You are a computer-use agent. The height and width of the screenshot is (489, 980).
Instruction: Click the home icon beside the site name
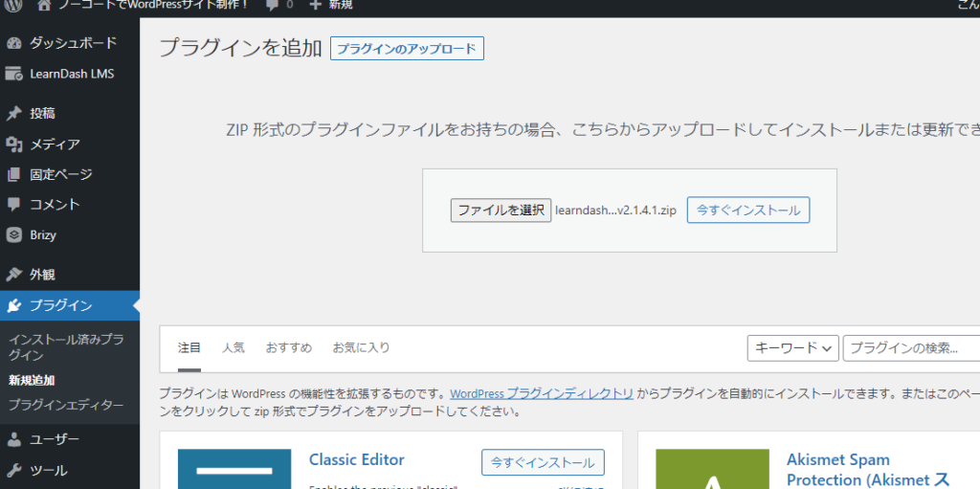tap(44, 5)
